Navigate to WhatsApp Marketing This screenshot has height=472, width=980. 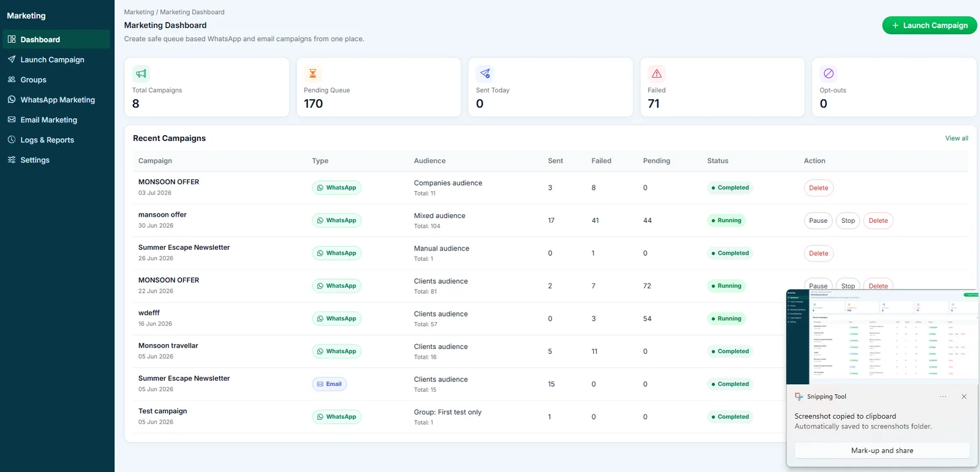point(56,100)
